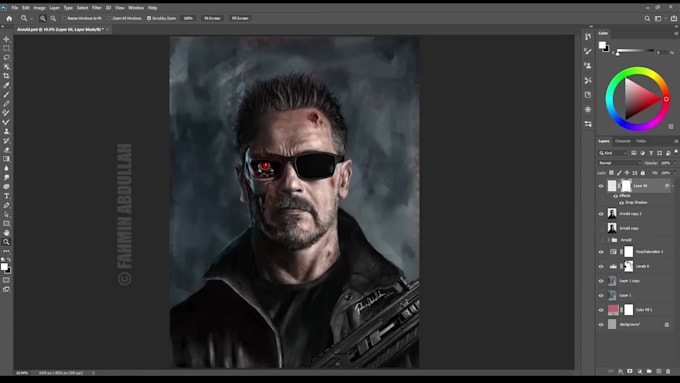
Task: Switch to the Channels tab
Action: [x=622, y=141]
